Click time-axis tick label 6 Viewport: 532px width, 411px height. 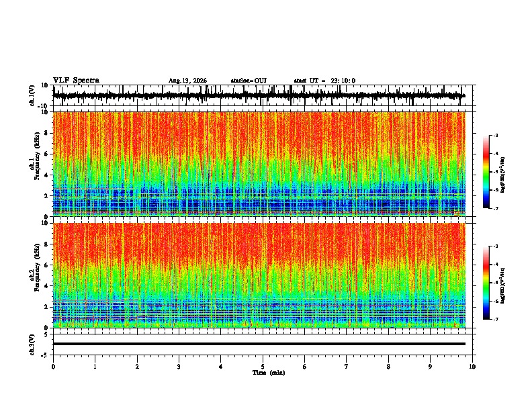[x=305, y=367]
